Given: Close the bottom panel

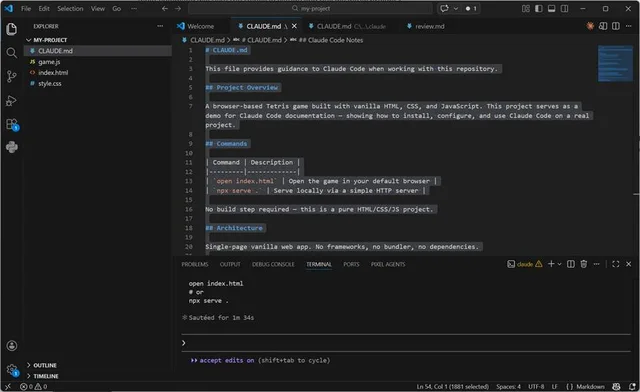Looking at the screenshot, I should pos(629,264).
